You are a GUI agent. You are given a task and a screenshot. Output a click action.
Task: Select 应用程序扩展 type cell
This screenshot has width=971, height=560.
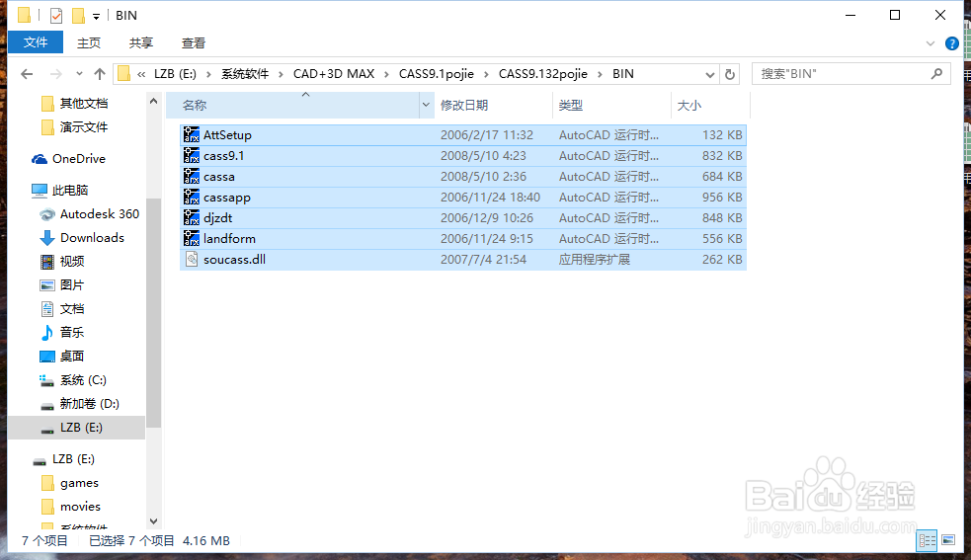(595, 260)
